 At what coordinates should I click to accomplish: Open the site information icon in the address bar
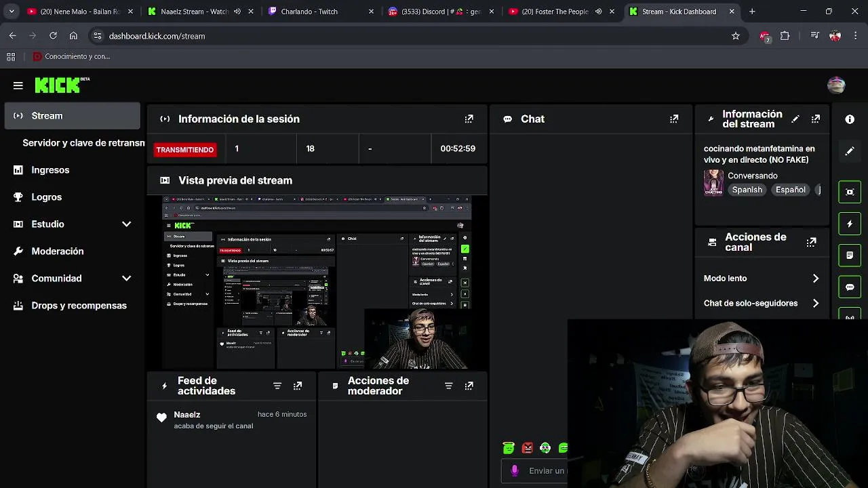coord(97,36)
